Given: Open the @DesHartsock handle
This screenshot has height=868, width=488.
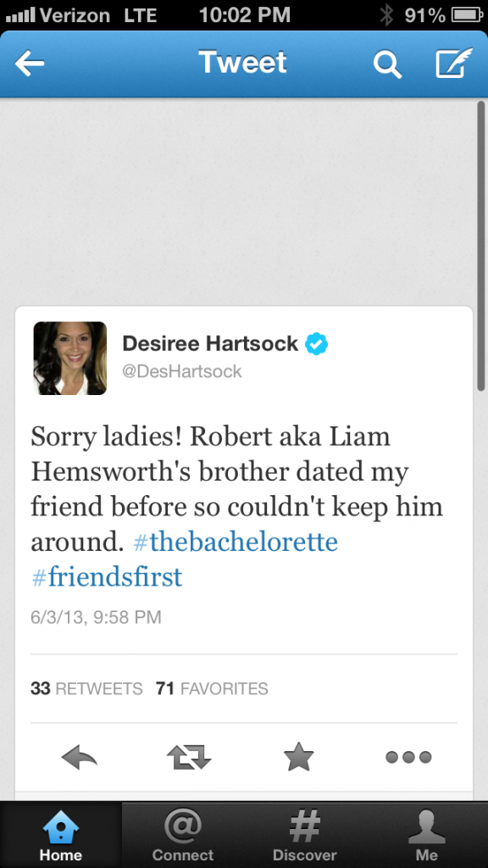Looking at the screenshot, I should tap(182, 371).
